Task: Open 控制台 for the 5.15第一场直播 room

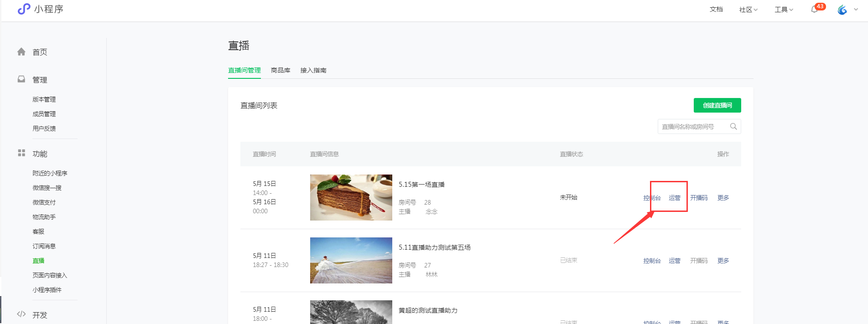Action: coord(652,198)
